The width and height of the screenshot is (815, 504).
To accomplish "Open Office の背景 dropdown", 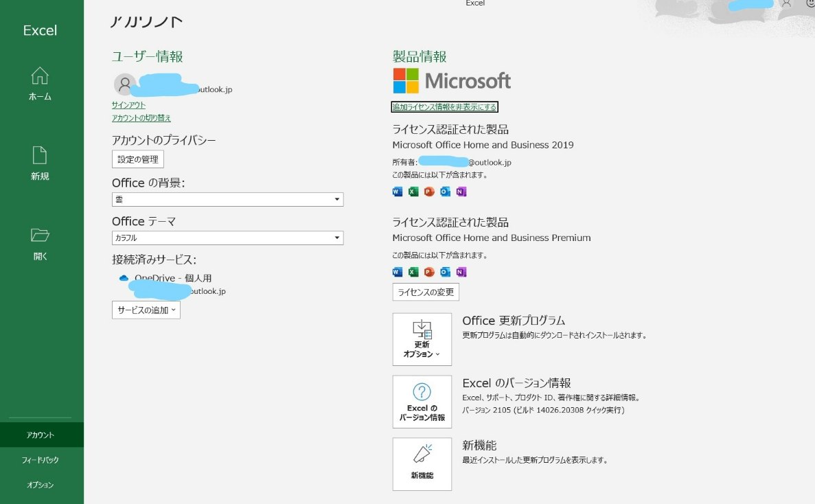I will point(228,200).
